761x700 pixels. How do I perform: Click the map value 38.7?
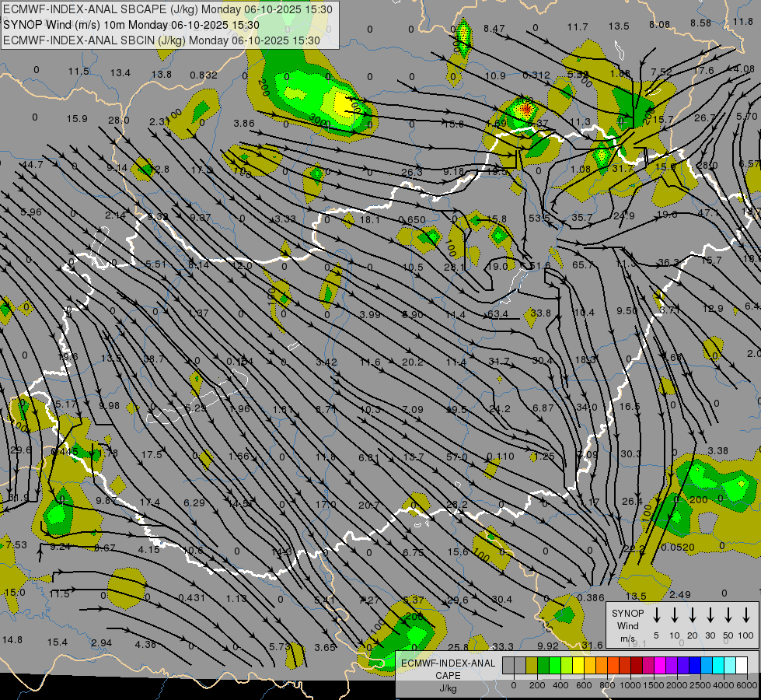click(154, 359)
